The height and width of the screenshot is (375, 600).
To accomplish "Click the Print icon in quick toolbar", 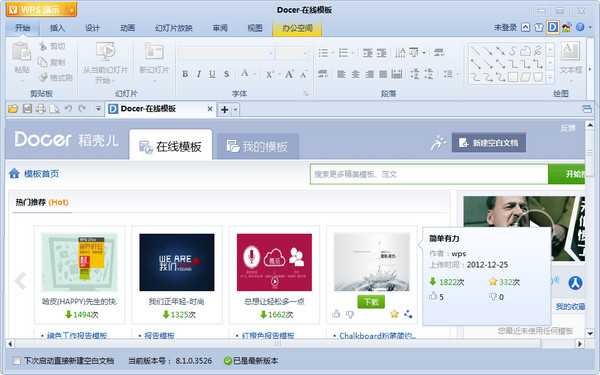I will tap(41, 109).
